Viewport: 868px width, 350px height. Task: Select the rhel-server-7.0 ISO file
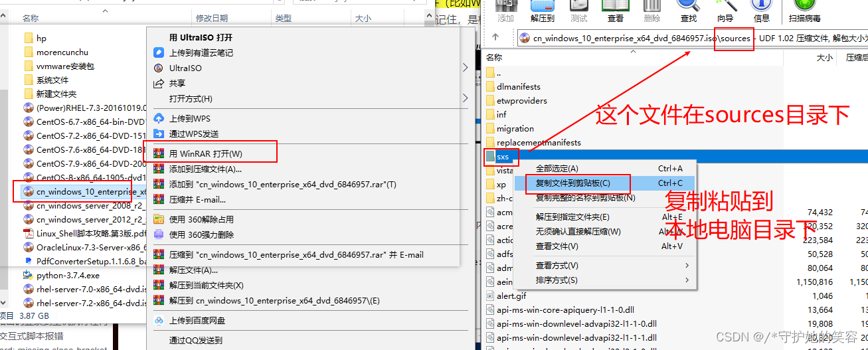click(x=84, y=289)
